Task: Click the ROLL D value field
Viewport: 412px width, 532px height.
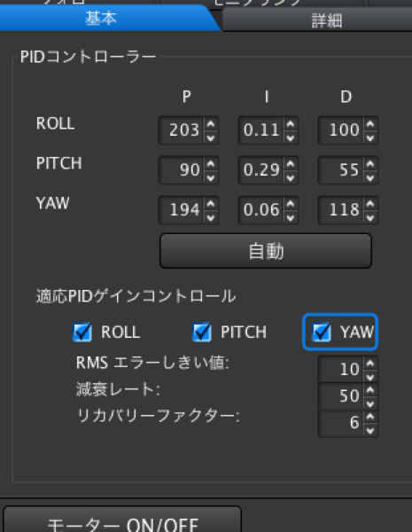Action: click(x=341, y=130)
